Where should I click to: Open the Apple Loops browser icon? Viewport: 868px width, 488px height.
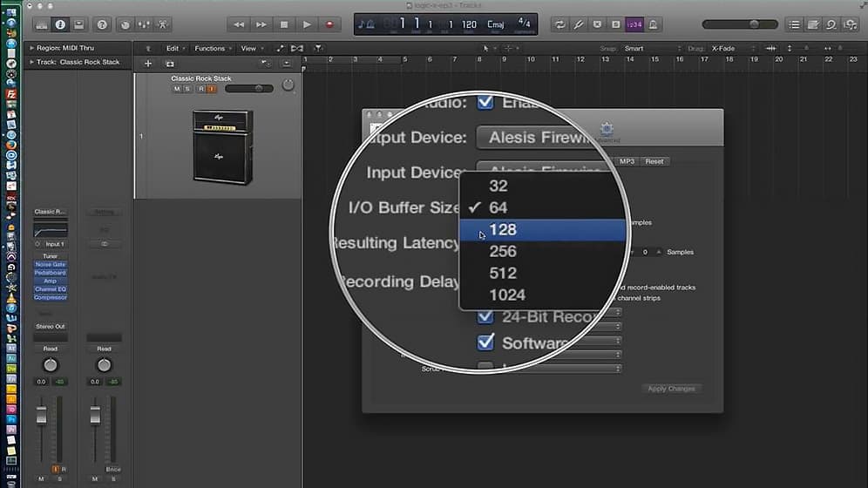[x=831, y=24]
